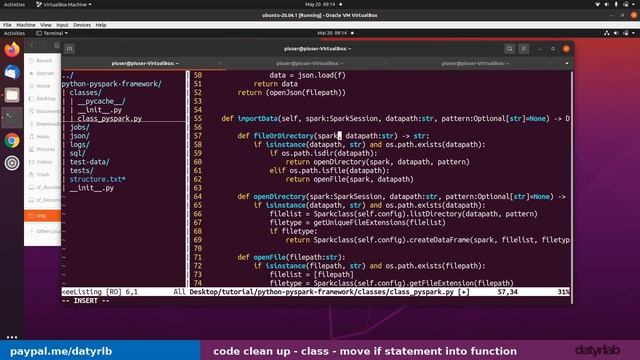This screenshot has width=640, height=360.
Task: Click 'def openDirectory' on line 64
Action: coord(271,197)
